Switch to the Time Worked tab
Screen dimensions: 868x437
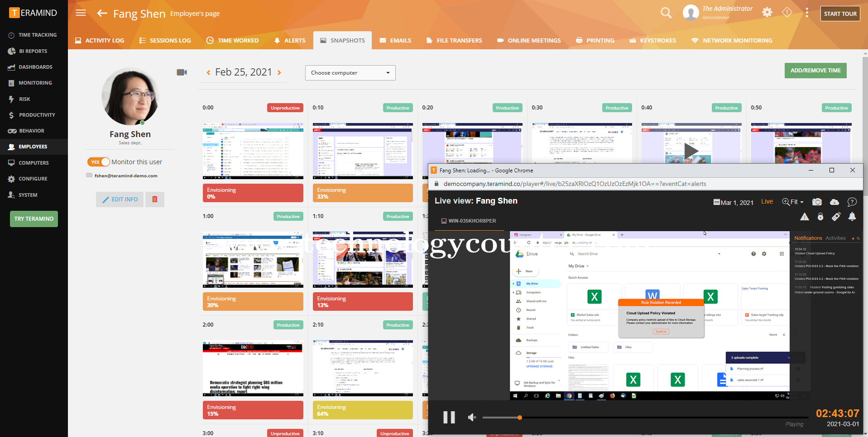point(232,40)
